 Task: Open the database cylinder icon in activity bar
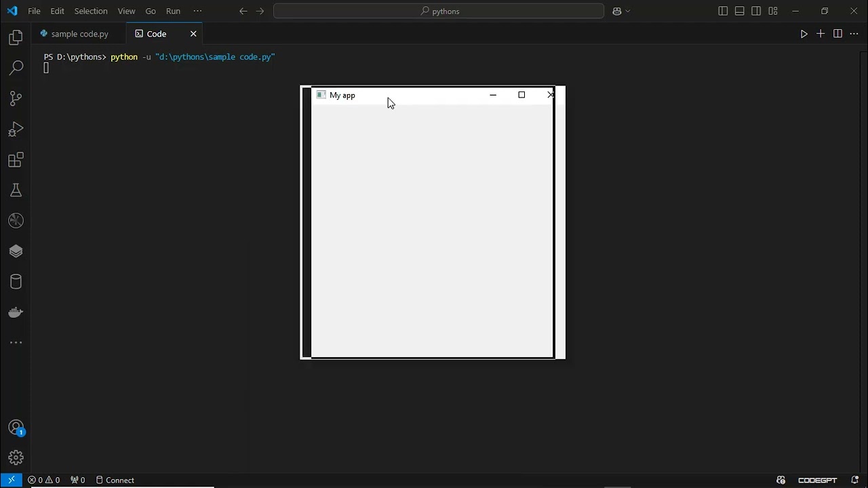click(x=16, y=282)
